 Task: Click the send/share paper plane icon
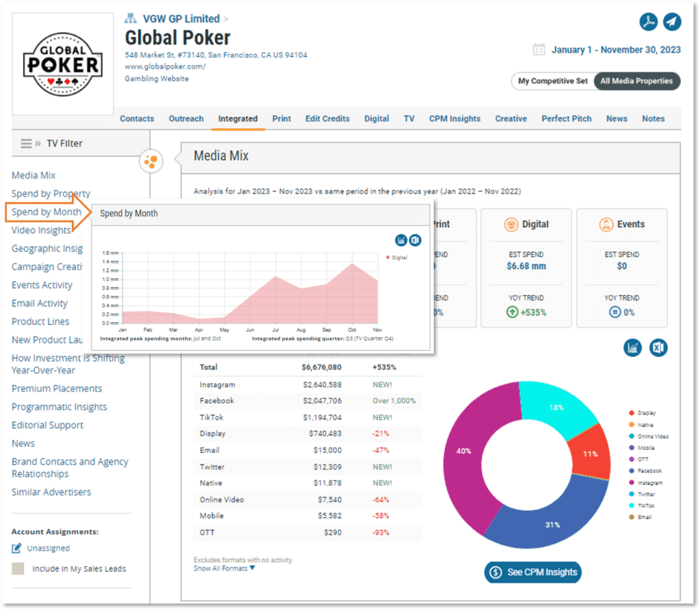(672, 21)
